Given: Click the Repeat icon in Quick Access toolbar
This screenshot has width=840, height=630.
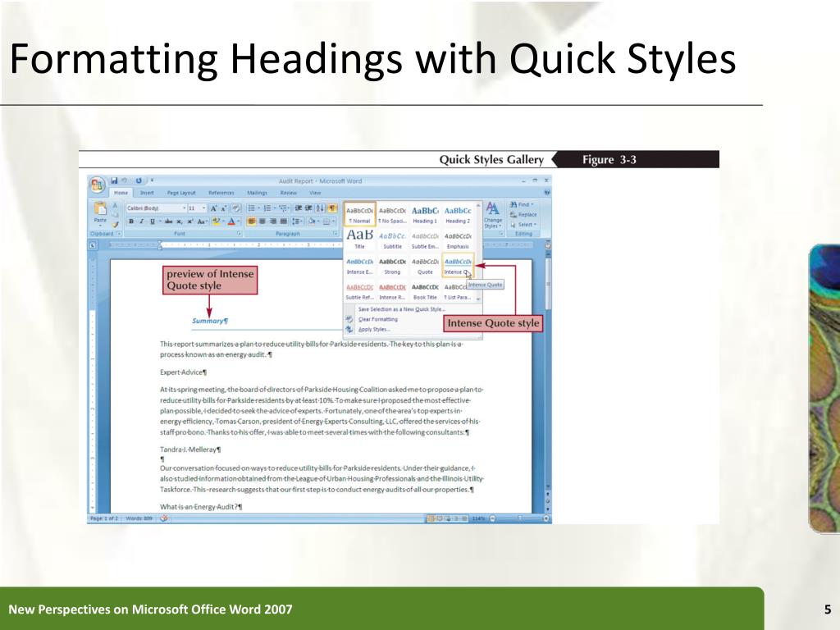Looking at the screenshot, I should tap(139, 180).
